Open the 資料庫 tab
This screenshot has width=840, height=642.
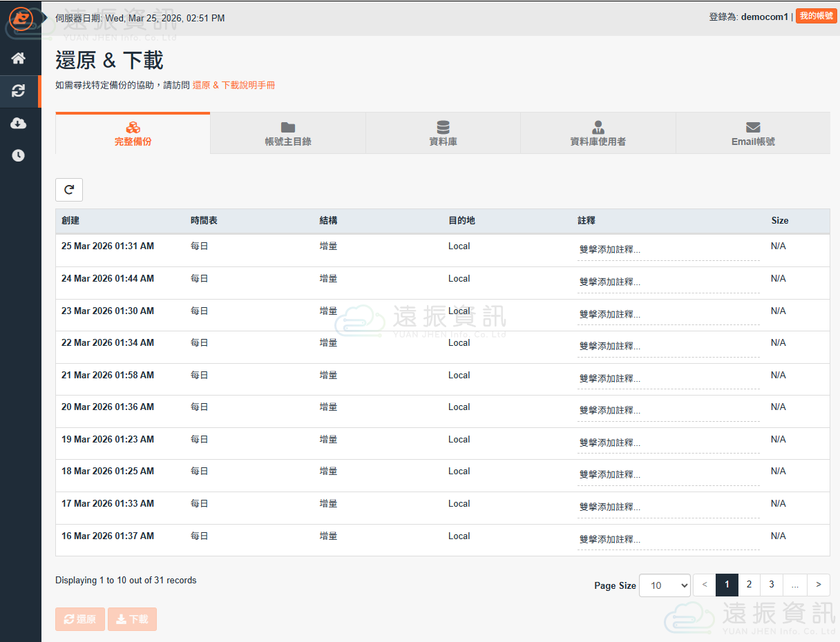[x=443, y=134]
